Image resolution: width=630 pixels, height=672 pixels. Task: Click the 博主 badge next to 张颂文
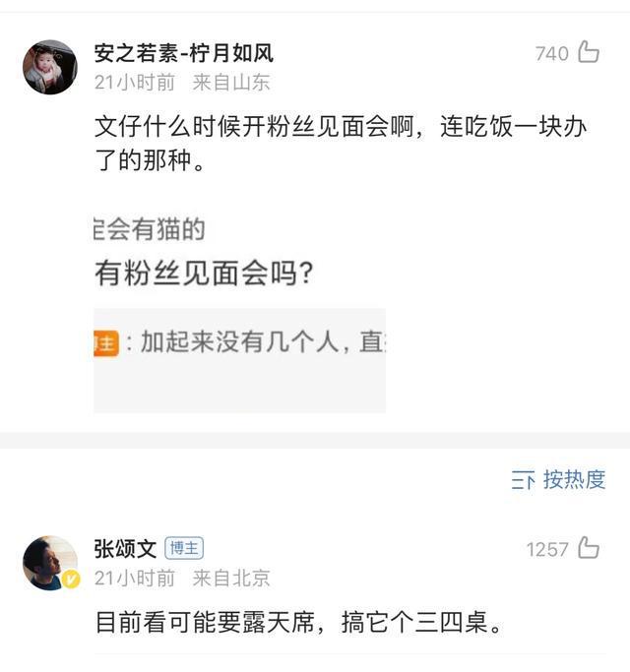click(183, 548)
